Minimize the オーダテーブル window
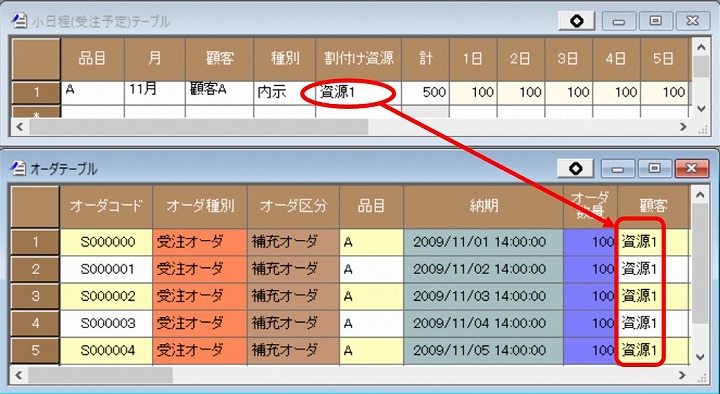This screenshot has height=394, width=720. click(x=618, y=169)
